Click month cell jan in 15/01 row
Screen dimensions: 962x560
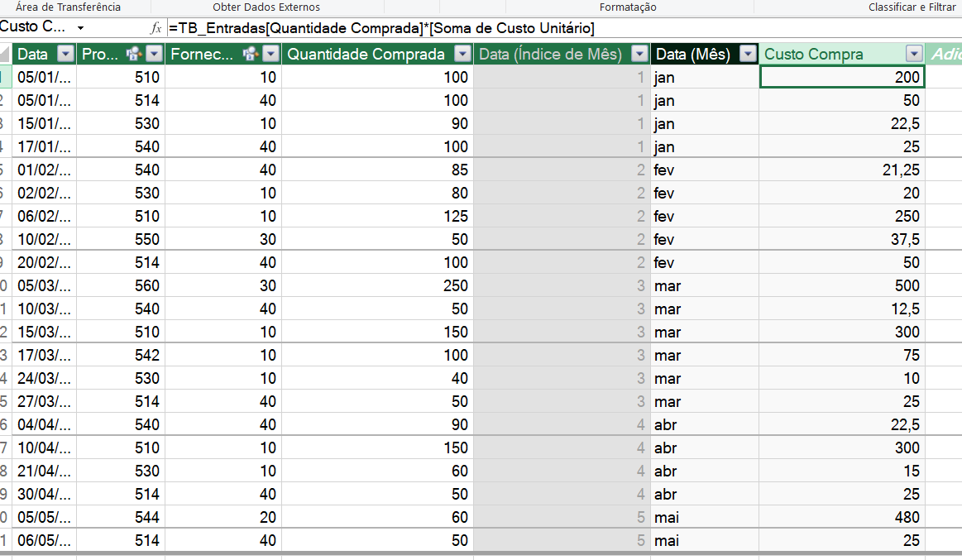point(704,123)
